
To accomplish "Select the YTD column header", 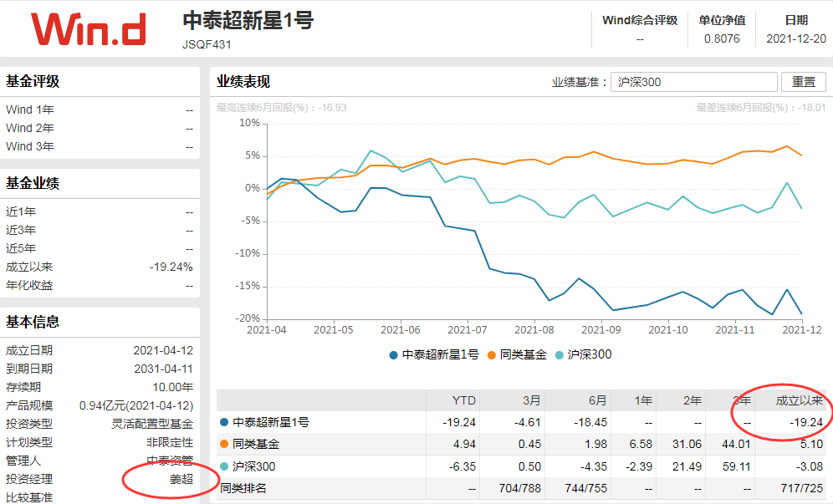I will coord(464,400).
